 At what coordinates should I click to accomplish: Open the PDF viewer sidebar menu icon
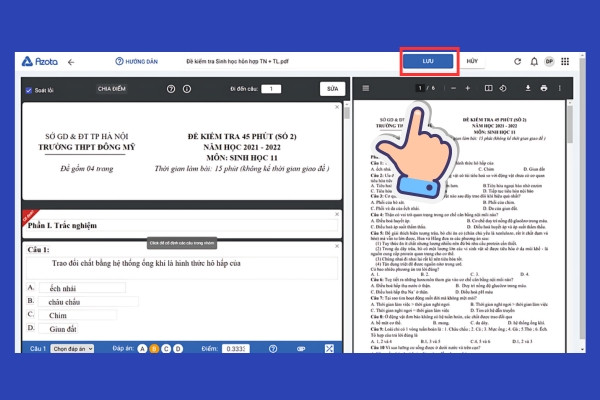(366, 88)
